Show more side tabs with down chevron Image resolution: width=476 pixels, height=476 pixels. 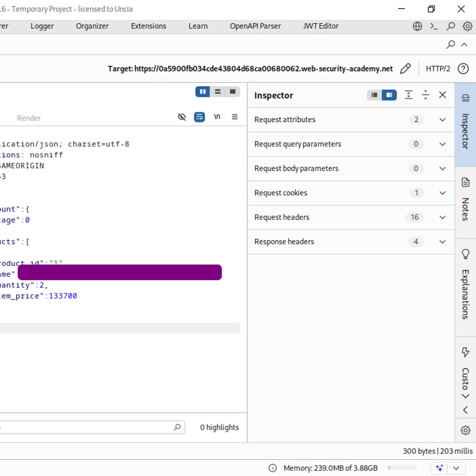pyautogui.click(x=465, y=396)
